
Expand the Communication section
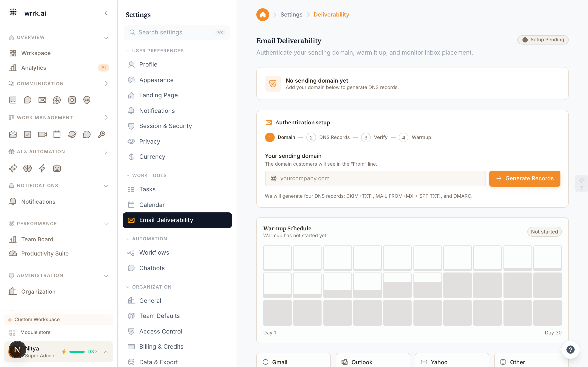tap(106, 83)
